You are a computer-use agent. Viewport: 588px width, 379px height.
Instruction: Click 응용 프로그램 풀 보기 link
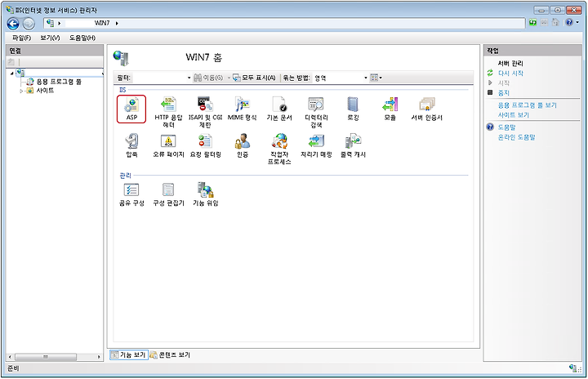[528, 105]
